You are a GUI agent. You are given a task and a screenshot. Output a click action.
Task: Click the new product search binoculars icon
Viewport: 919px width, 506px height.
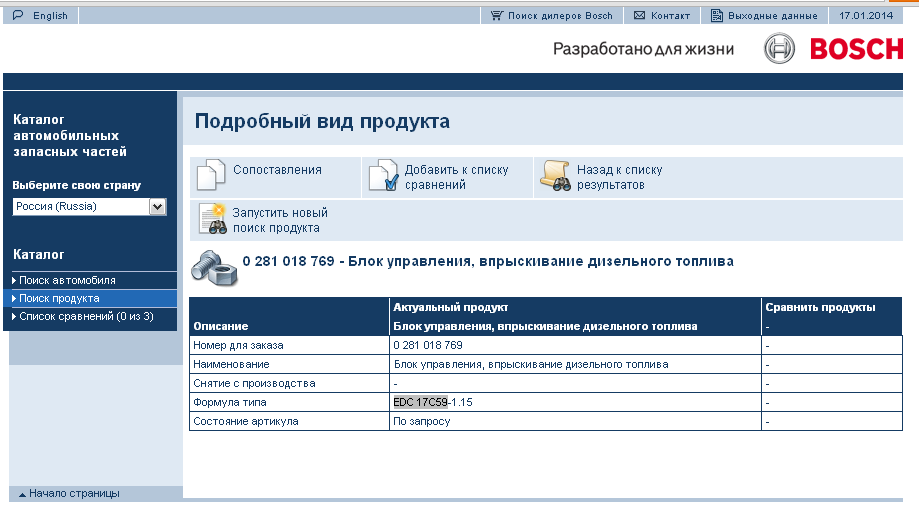pyautogui.click(x=213, y=219)
